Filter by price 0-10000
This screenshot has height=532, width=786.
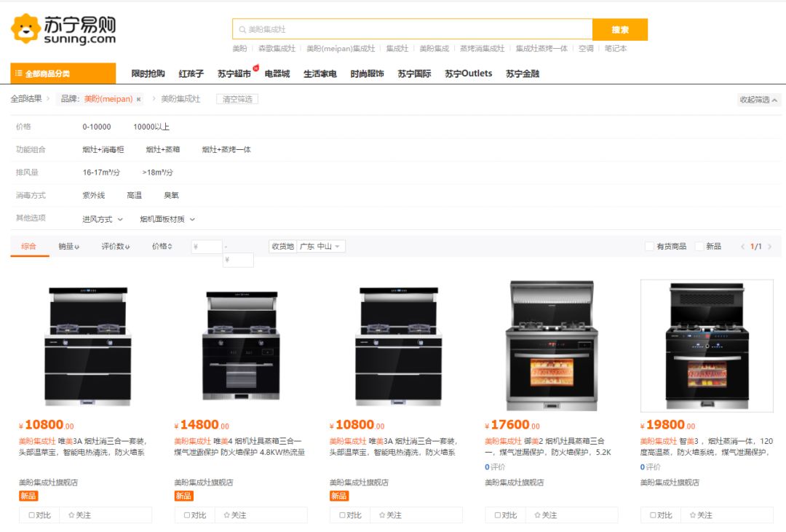(x=97, y=127)
